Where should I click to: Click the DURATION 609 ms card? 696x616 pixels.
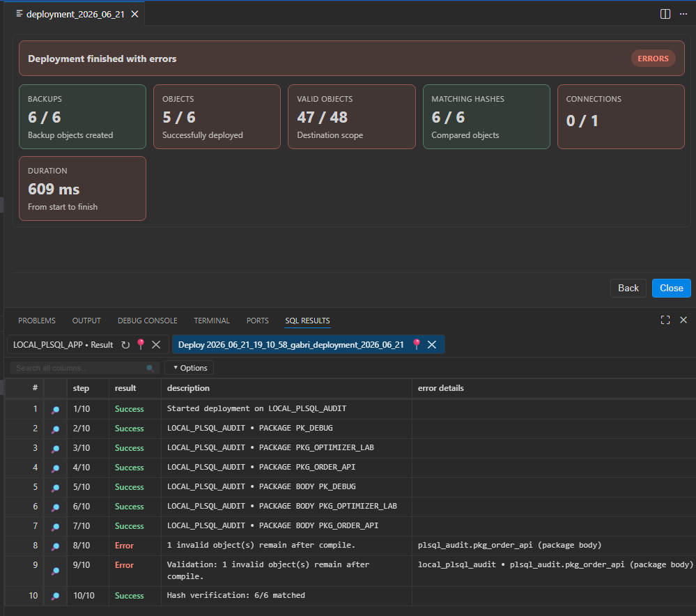(x=83, y=188)
